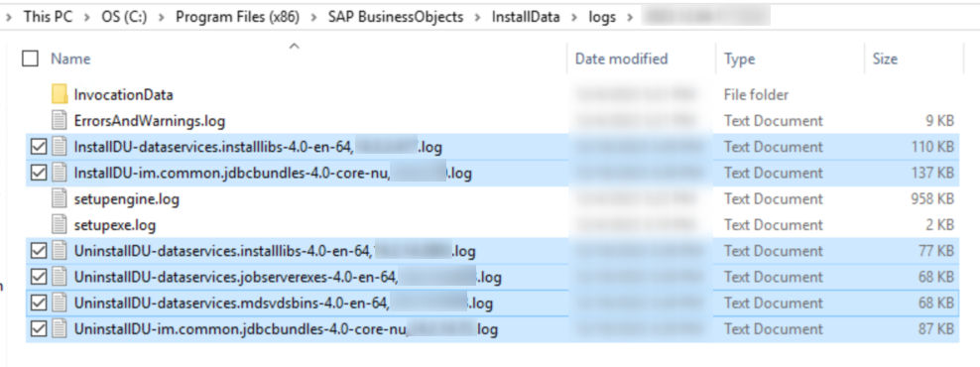Sort files by the Size column

coord(885,59)
